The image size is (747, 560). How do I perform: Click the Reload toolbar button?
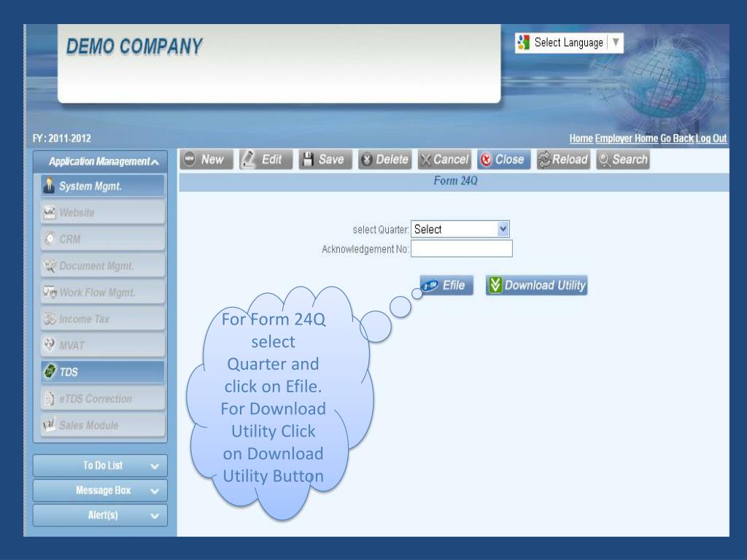563,160
